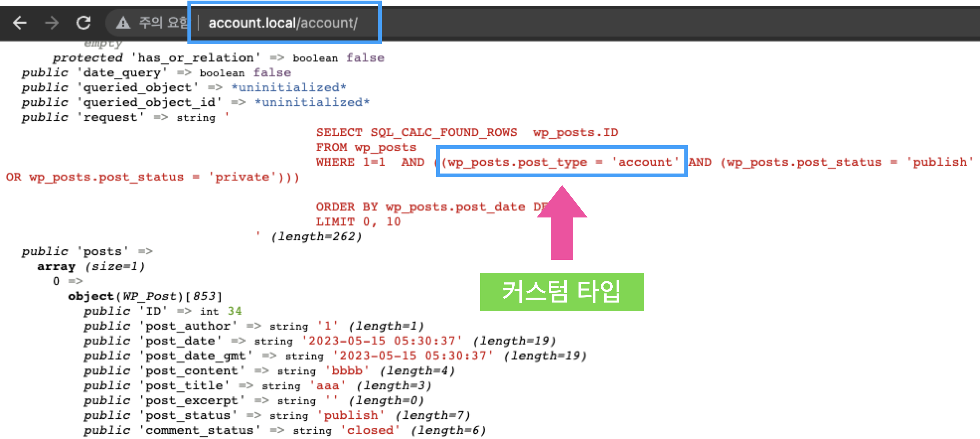Click the not-secure warning triangle icon
The image size is (980, 439).
[123, 23]
